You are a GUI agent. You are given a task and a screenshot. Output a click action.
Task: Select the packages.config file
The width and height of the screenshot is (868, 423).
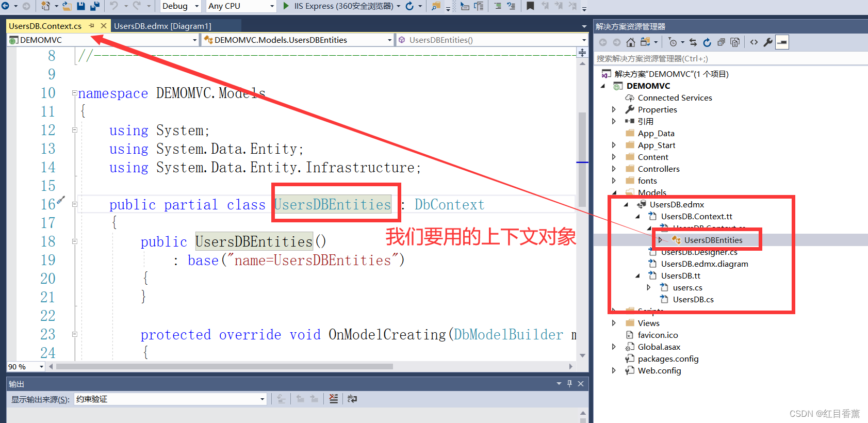[668, 359]
